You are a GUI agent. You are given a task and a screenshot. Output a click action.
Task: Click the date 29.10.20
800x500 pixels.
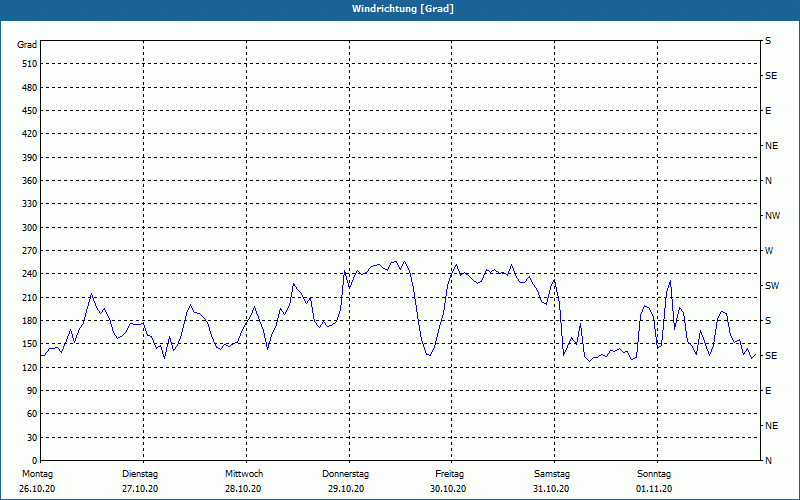tap(346, 489)
